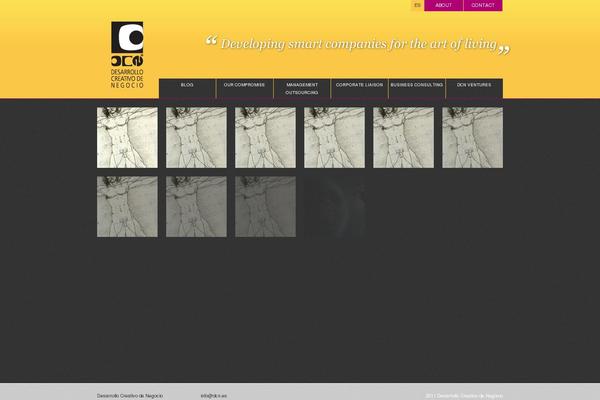Open the ABOUT page
The width and height of the screenshot is (600, 400).
click(x=443, y=5)
